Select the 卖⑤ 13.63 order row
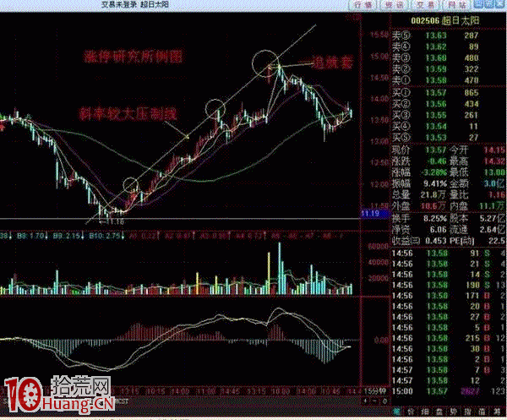Screen dimensions: 507x420 437,35
